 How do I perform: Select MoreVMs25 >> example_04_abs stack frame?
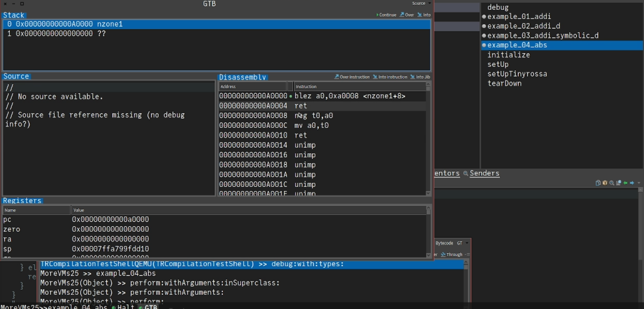[x=251, y=274]
